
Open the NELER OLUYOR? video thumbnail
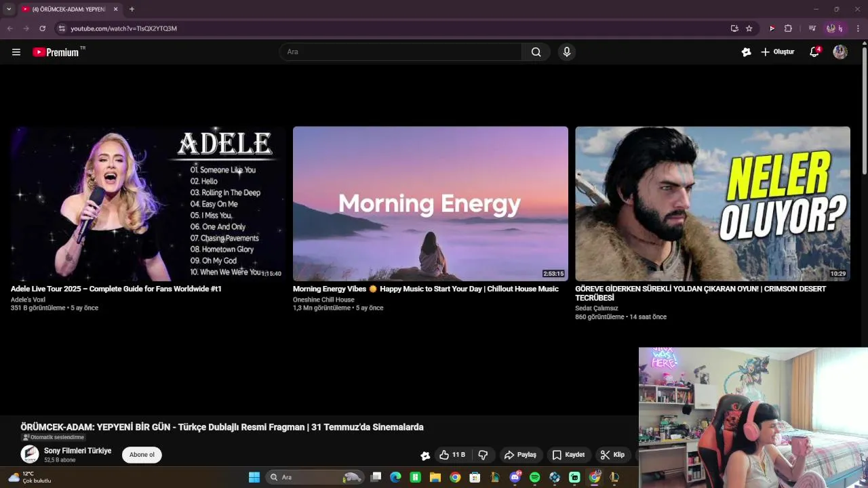(713, 203)
